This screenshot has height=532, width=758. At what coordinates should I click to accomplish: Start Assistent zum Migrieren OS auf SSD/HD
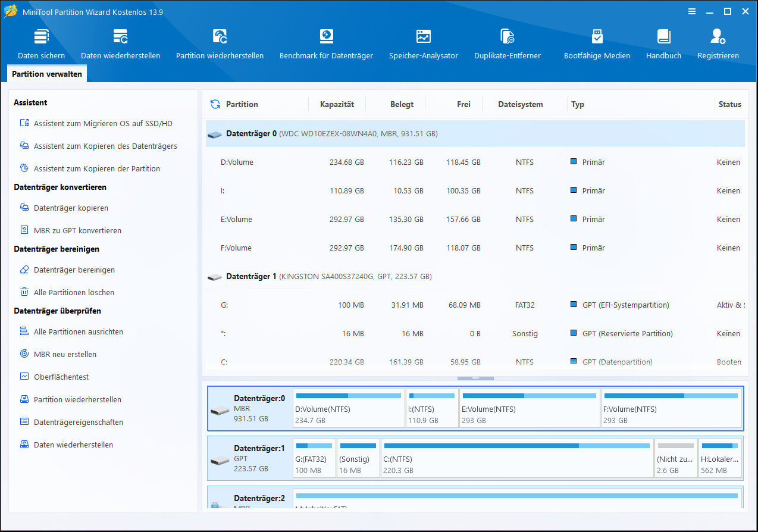coord(96,123)
